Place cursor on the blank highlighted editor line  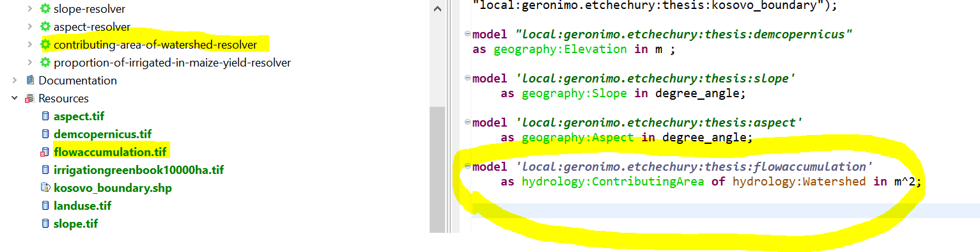click(726, 211)
